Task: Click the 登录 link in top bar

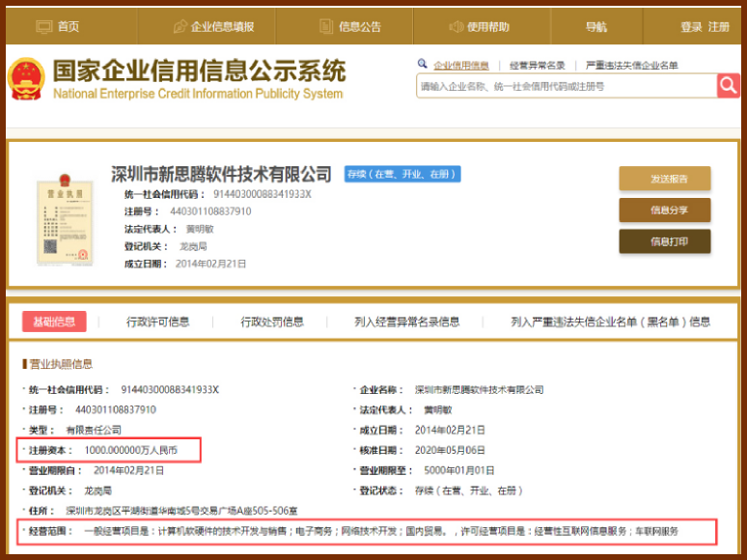Action: click(x=691, y=27)
